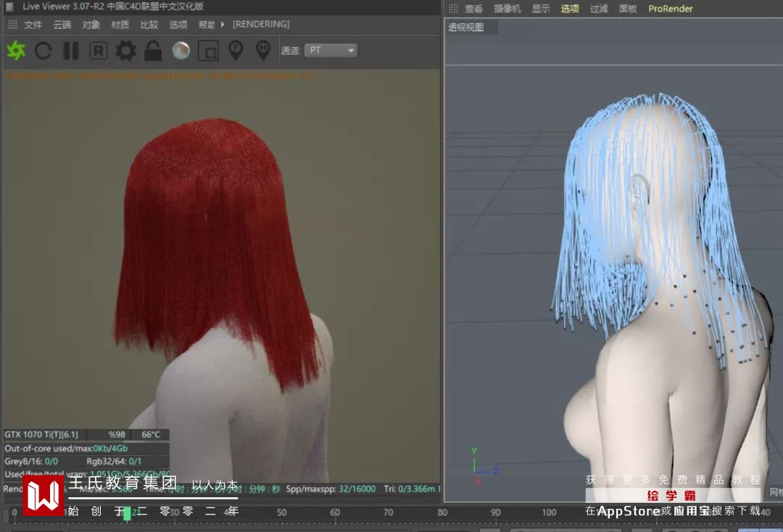Open the 比较 menu in Live Viewer

[149, 25]
